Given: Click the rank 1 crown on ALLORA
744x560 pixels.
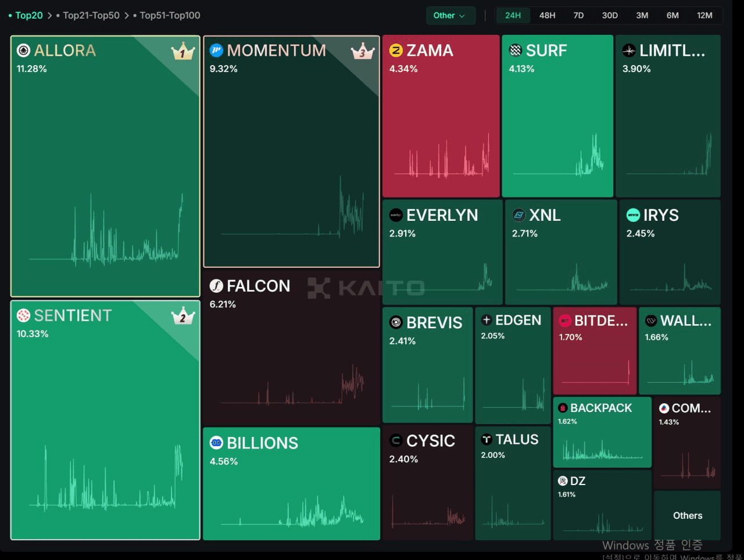Looking at the screenshot, I should (183, 51).
